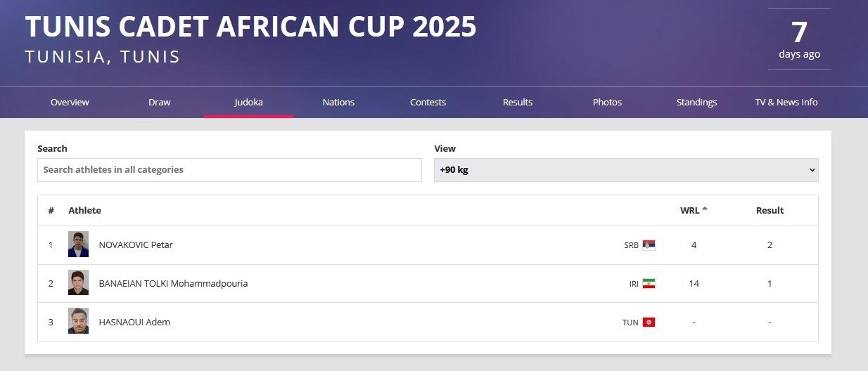Click the Serbia flag icon

point(649,245)
